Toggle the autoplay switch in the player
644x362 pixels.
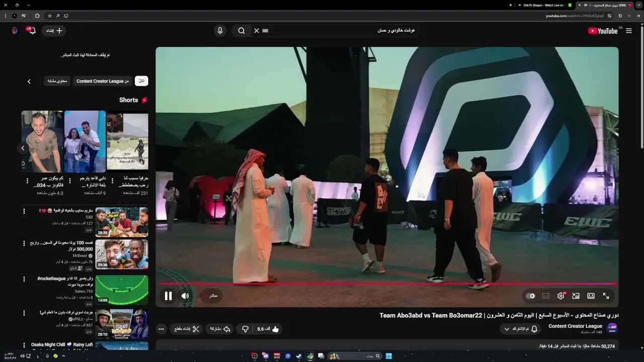(530, 296)
